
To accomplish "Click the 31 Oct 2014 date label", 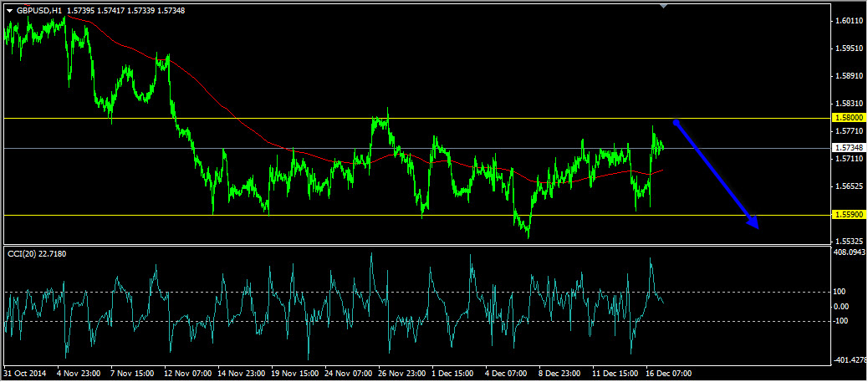I will [x=25, y=374].
